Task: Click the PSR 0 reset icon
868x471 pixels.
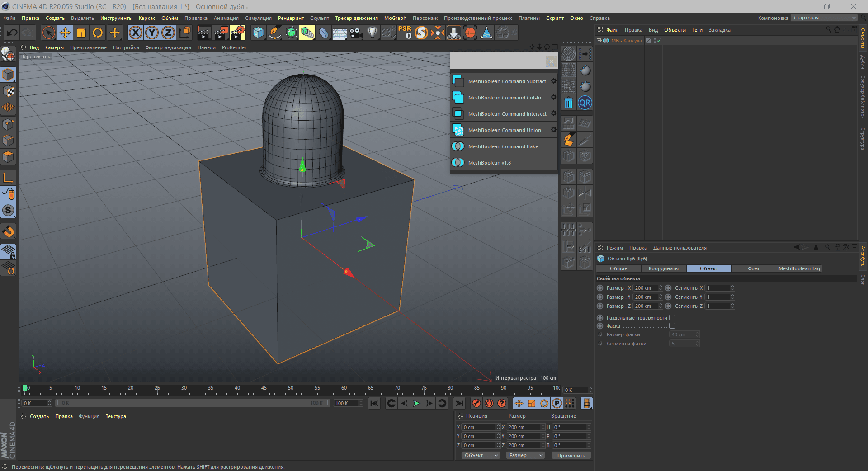Action: (x=405, y=33)
